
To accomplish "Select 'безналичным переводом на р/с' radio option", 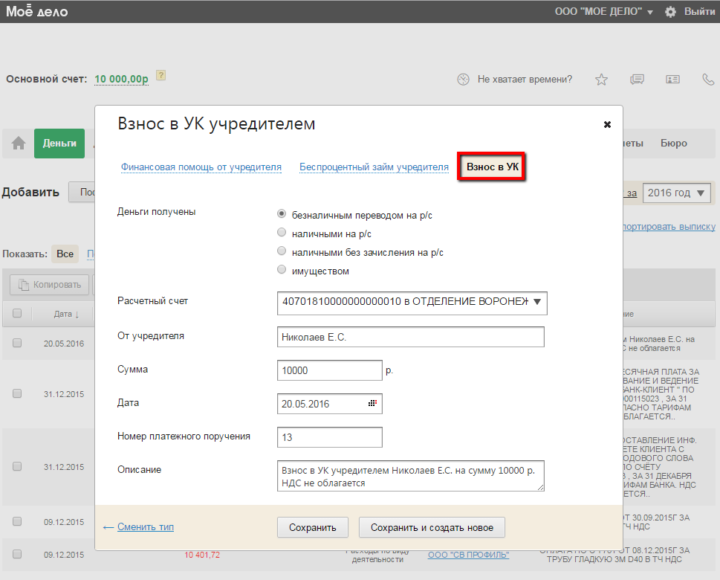I will (281, 214).
